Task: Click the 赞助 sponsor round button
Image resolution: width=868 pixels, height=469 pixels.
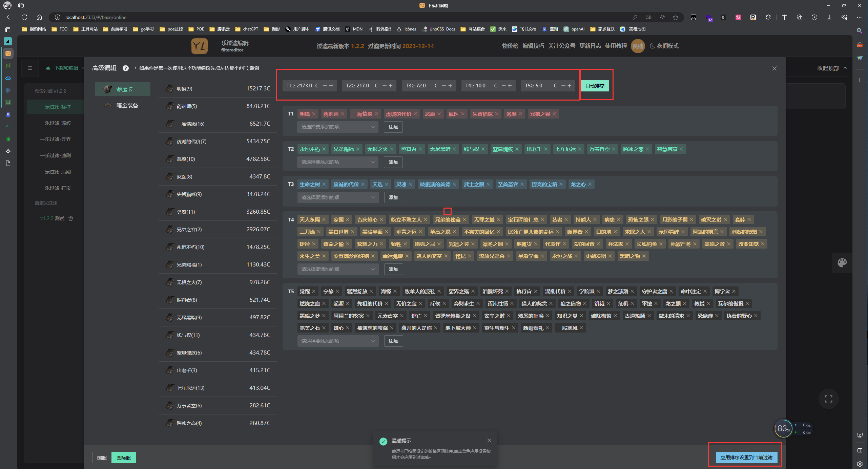Action: 638,46
